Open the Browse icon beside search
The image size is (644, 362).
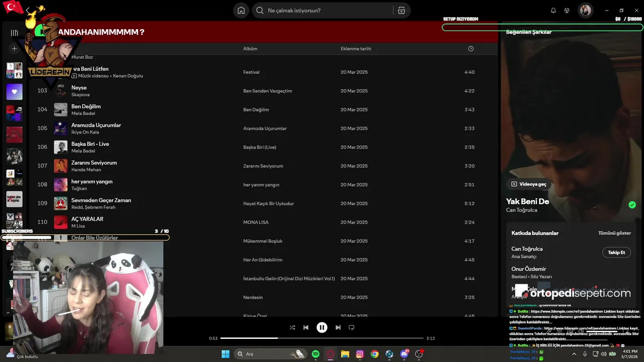pyautogui.click(x=401, y=11)
